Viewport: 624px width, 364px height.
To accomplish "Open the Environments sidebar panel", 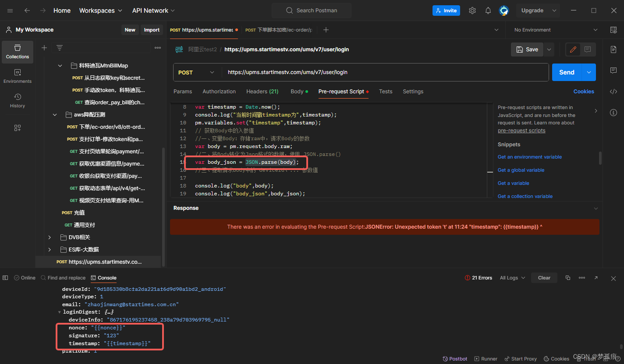I will pyautogui.click(x=18, y=76).
